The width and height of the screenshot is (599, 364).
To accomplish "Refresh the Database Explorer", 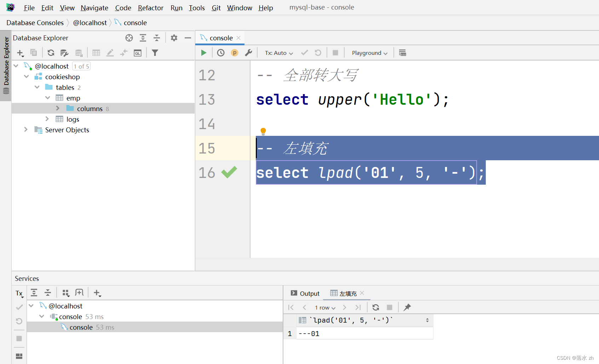I will (51, 53).
